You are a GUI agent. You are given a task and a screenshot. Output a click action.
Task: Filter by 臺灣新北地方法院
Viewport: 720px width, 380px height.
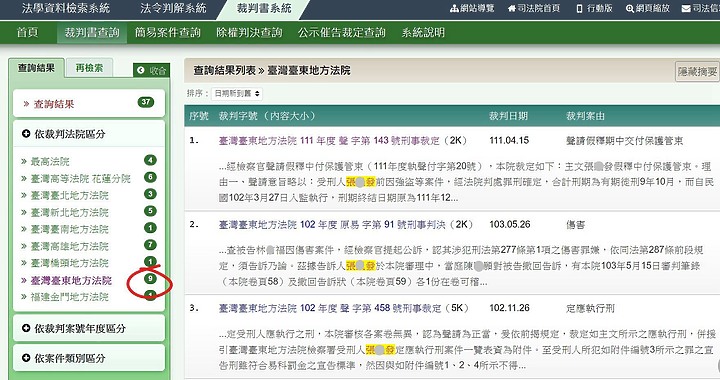70,212
